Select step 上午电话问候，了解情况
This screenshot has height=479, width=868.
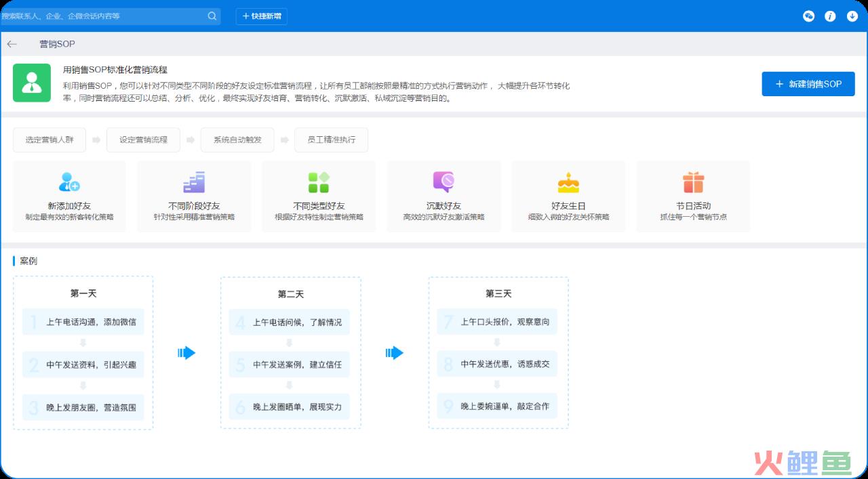click(x=290, y=322)
